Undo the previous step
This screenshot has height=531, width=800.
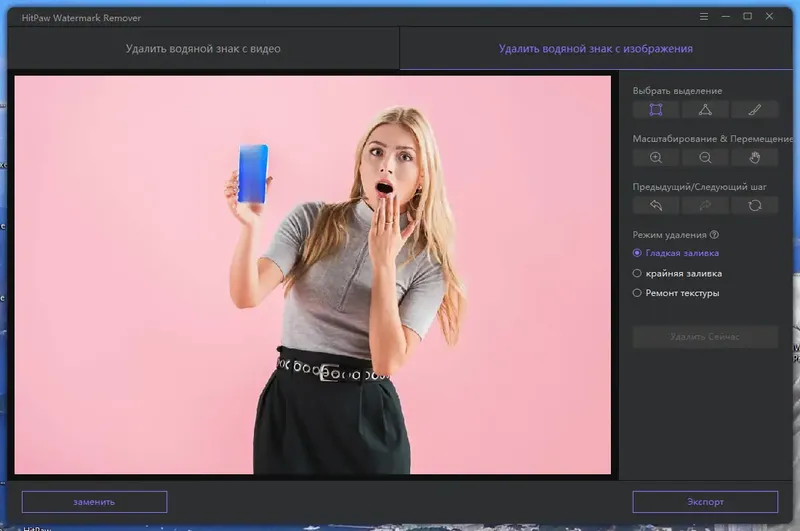(x=656, y=206)
